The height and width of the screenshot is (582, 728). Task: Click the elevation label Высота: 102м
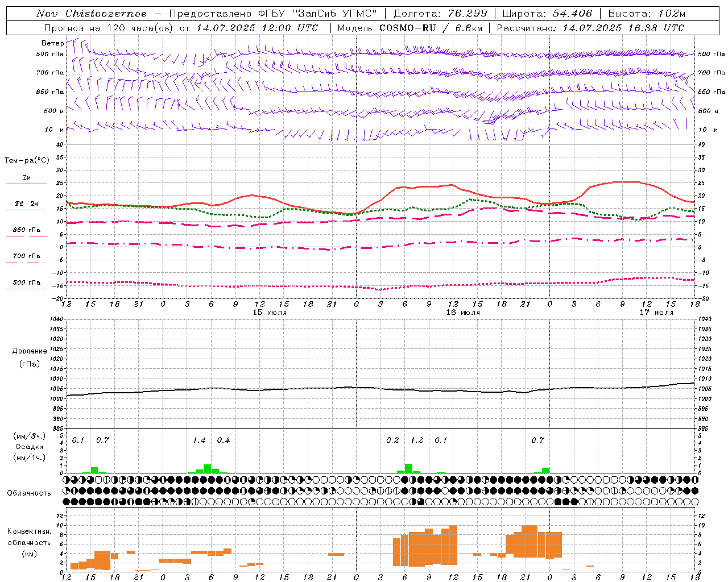pyautogui.click(x=647, y=14)
